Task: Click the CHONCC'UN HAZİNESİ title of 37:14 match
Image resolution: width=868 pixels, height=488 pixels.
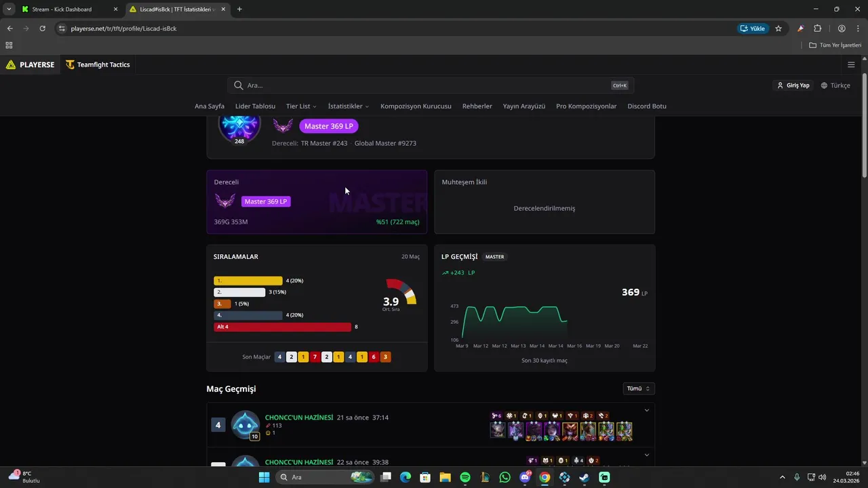Action: [x=299, y=418]
